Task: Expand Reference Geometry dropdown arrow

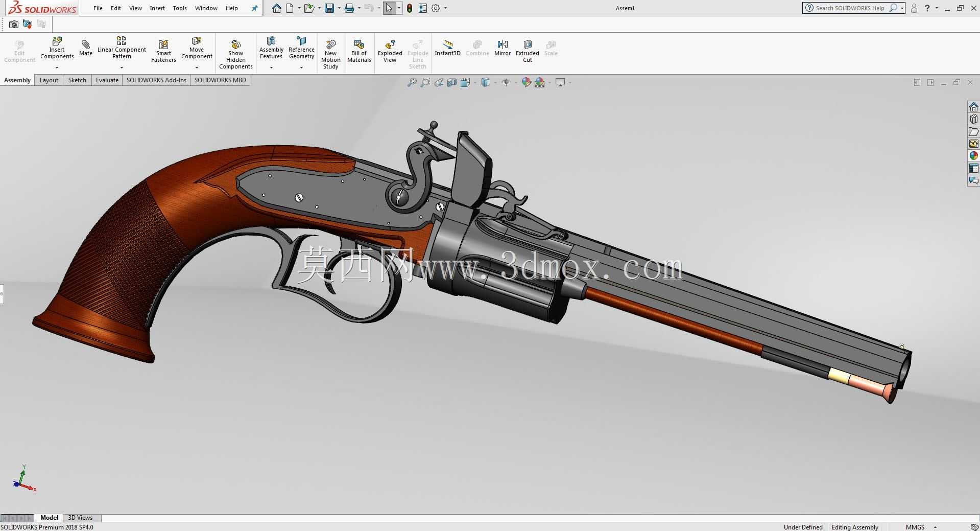Action: coord(301,67)
